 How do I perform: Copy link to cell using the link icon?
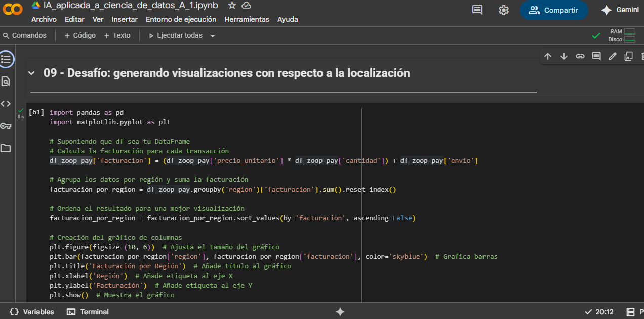click(x=580, y=56)
